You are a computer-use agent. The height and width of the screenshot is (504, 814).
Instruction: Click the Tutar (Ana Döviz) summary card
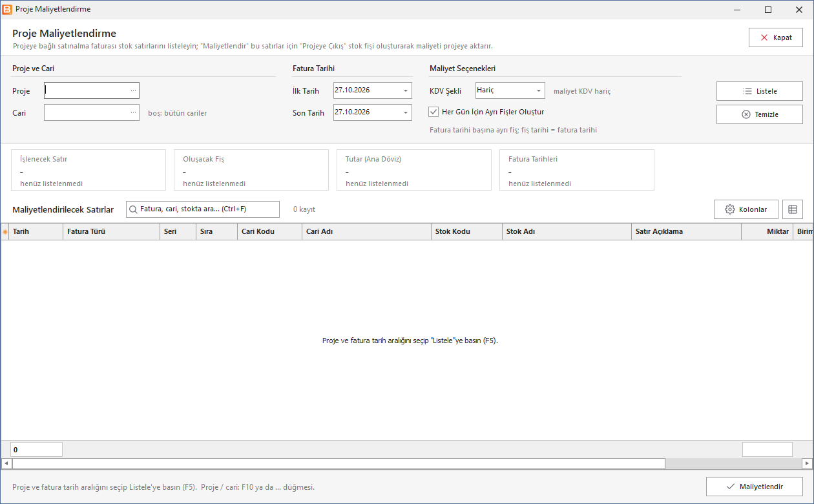point(414,170)
